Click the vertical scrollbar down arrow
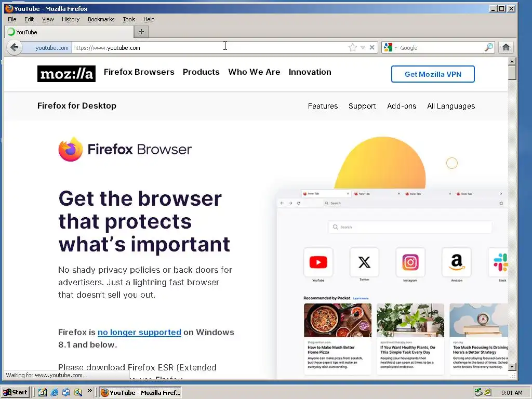 [x=512, y=367]
